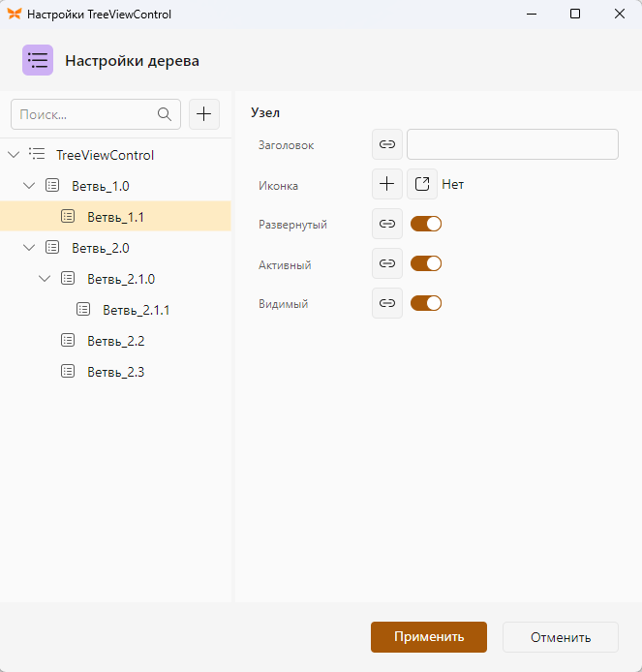Viewport: 642px width, 672px height.
Task: Click the node icon of Ветвь_1.1
Action: [x=68, y=216]
